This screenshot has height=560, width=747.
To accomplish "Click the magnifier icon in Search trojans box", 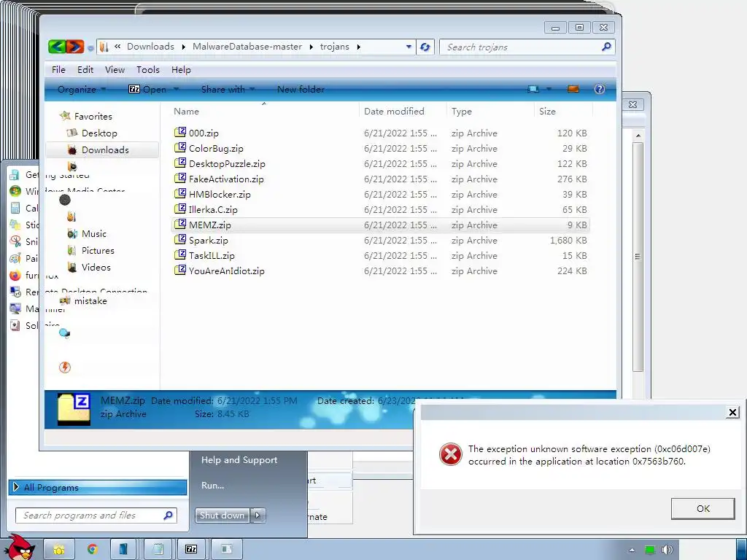I will [606, 47].
